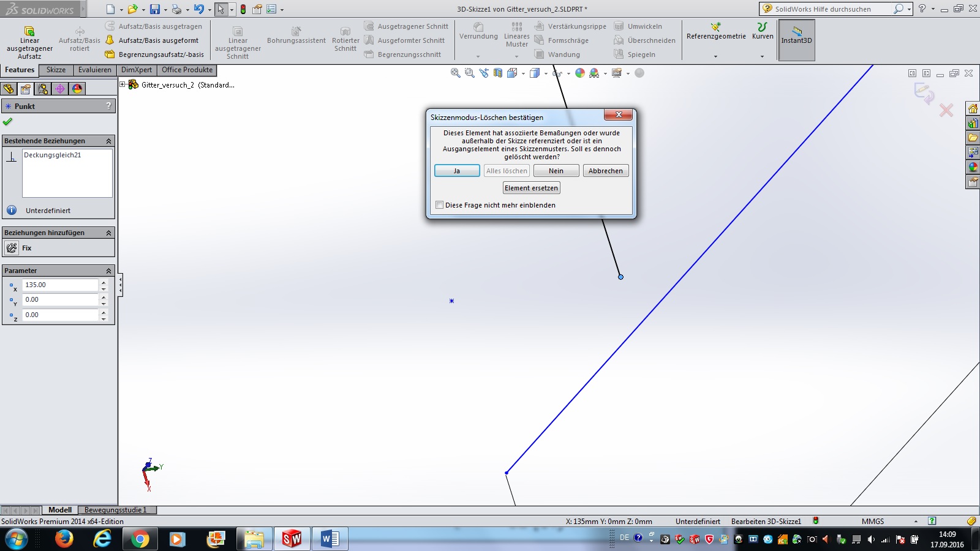Viewport: 980px width, 551px height.
Task: Click Aufsatz/Basis ausgeformt tool
Action: (x=153, y=40)
